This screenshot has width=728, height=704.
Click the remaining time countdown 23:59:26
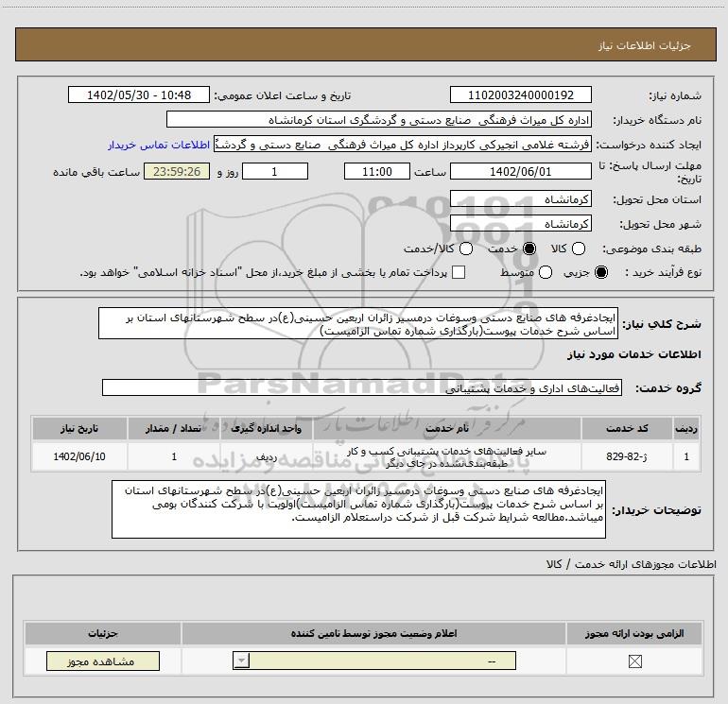pyautogui.click(x=177, y=171)
